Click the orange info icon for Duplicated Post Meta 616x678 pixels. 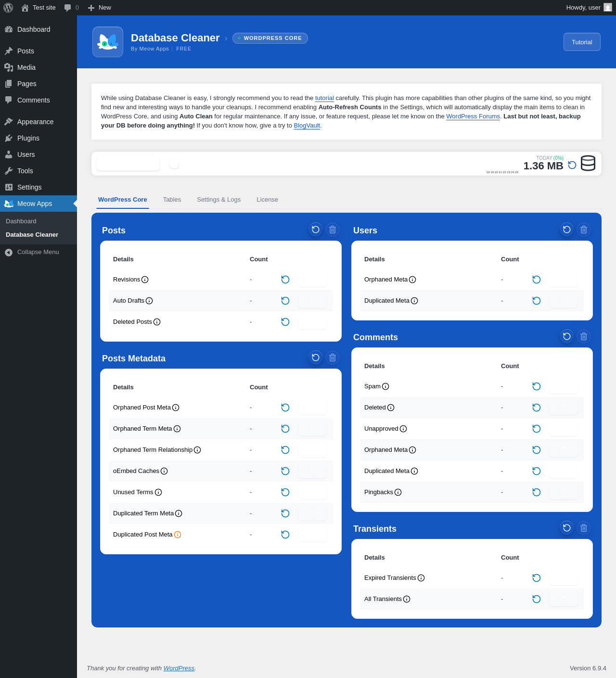pyautogui.click(x=178, y=535)
